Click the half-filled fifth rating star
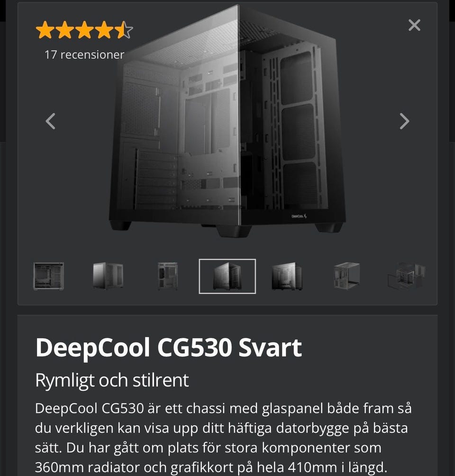Image resolution: width=455 pixels, height=476 pixels. (124, 30)
